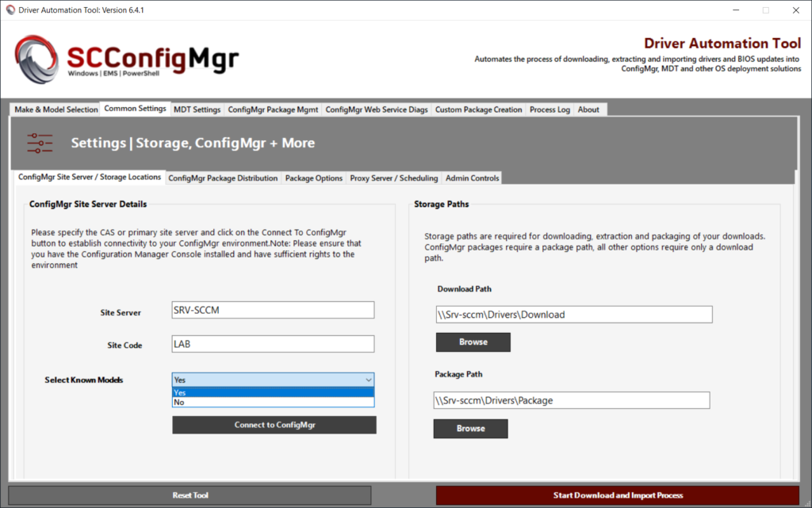The height and width of the screenshot is (508, 812).
Task: Open ConfigMgr Web Service Diags tab
Action: pyautogui.click(x=377, y=109)
